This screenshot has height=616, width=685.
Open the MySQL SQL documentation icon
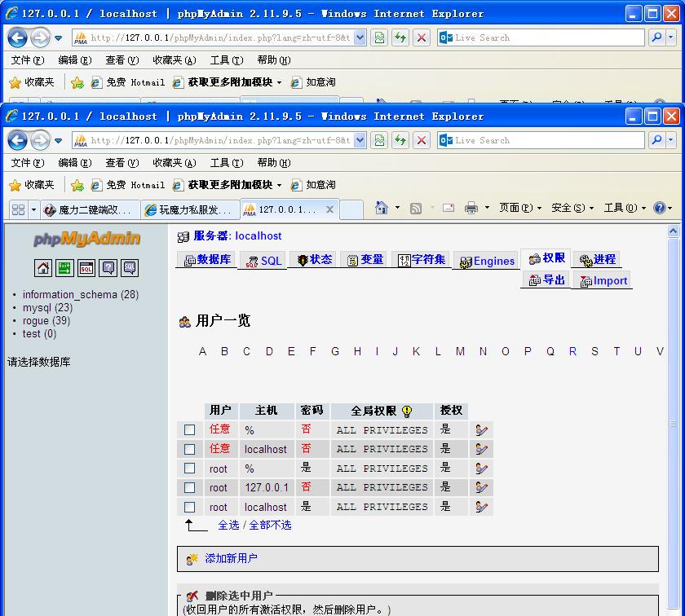coord(130,267)
